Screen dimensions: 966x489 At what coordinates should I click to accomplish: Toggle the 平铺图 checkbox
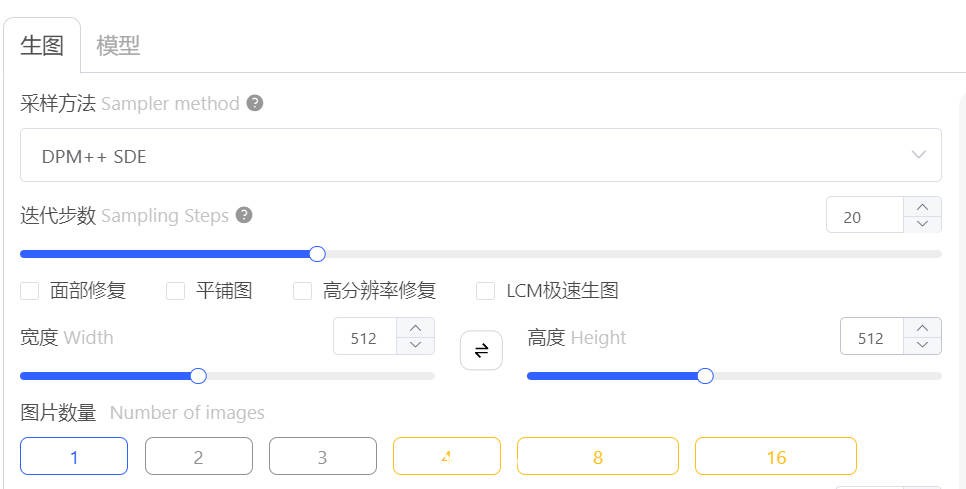[176, 291]
